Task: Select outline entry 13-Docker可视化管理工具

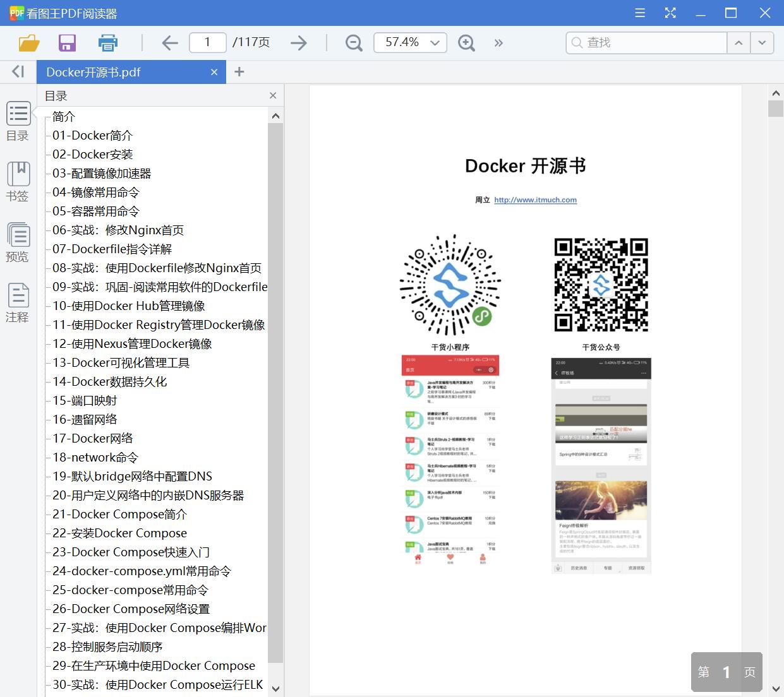Action: click(121, 363)
